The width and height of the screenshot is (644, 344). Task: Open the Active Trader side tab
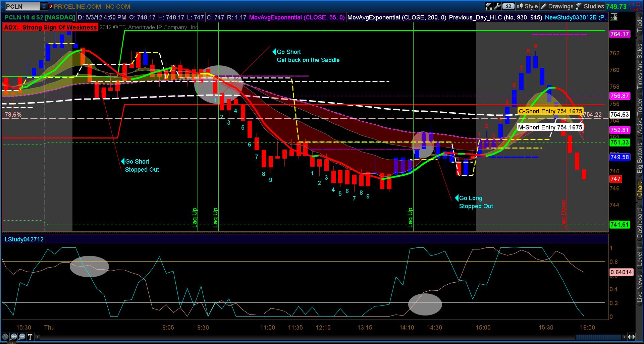point(640,116)
